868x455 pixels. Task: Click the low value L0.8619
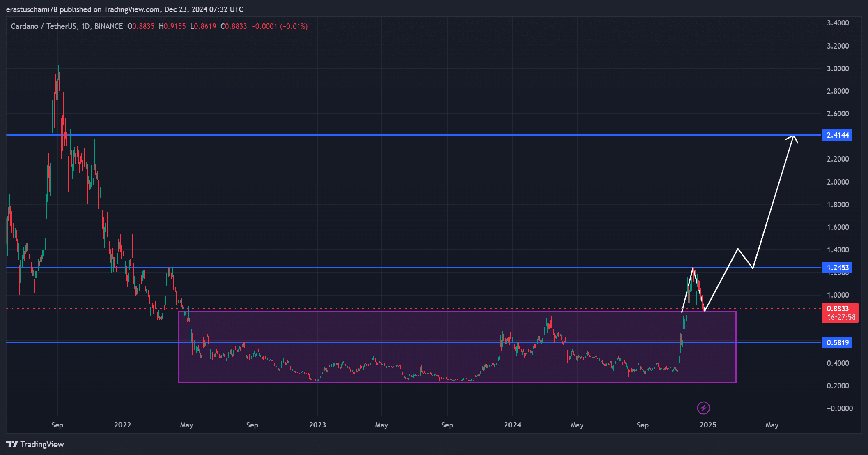click(x=203, y=26)
